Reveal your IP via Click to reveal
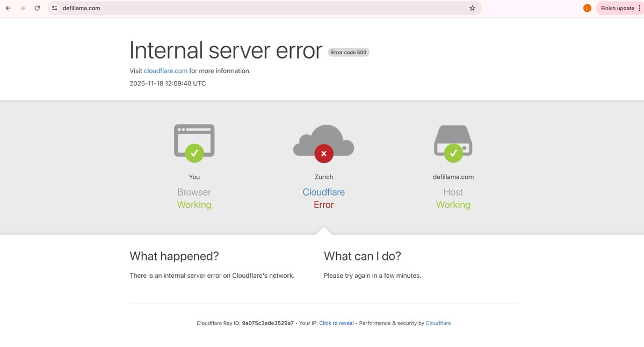 pyautogui.click(x=336, y=323)
